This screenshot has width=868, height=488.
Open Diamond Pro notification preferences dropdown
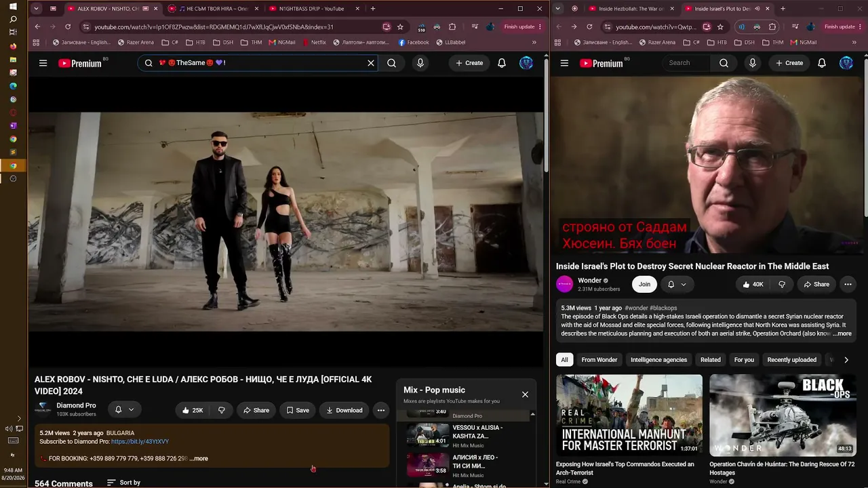coord(124,409)
